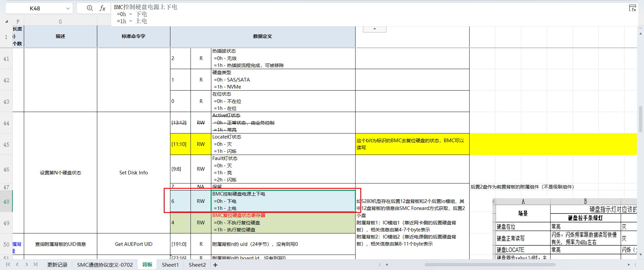Image resolution: width=644 pixels, height=270 pixels.
Task: Go to previous sheet tab arrow
Action: 17,265
